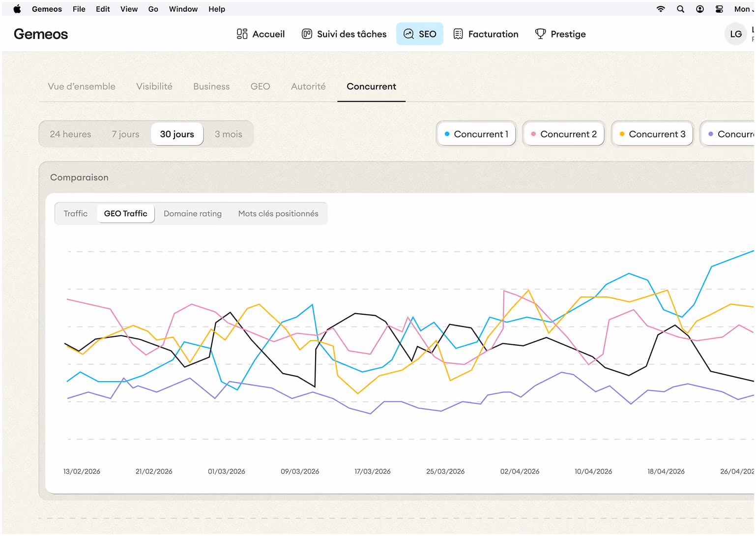The width and height of the screenshot is (756, 536).
Task: Click the 25/03/2026 axis date label
Action: point(445,471)
